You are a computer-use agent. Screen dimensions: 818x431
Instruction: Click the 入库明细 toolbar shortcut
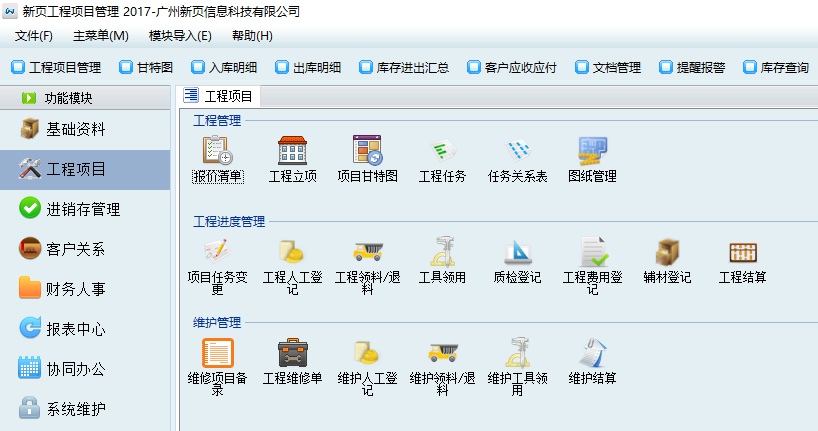[x=224, y=67]
